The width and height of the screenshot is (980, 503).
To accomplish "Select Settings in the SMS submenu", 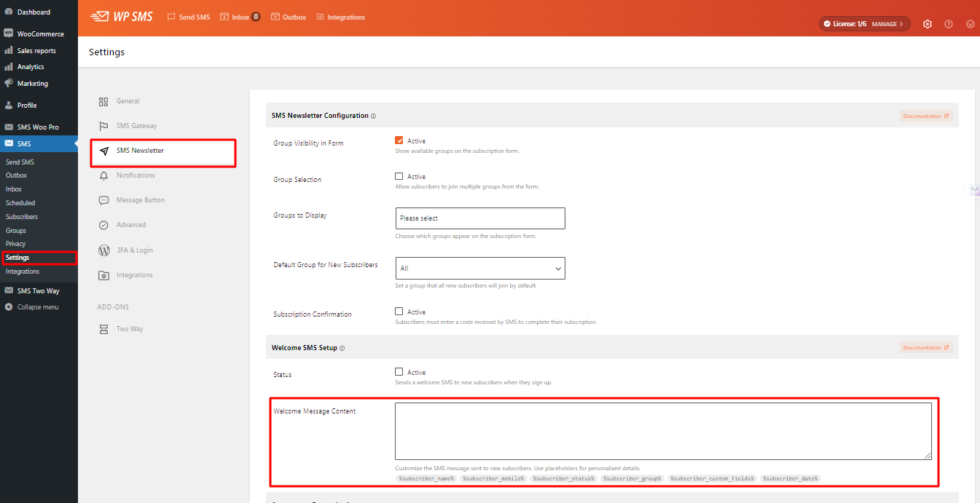I will pos(17,258).
